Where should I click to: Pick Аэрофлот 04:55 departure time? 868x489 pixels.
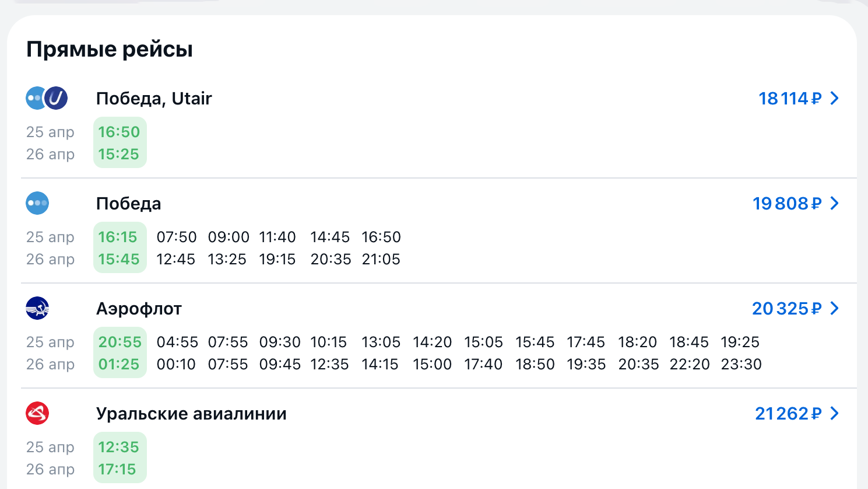pyautogui.click(x=177, y=342)
